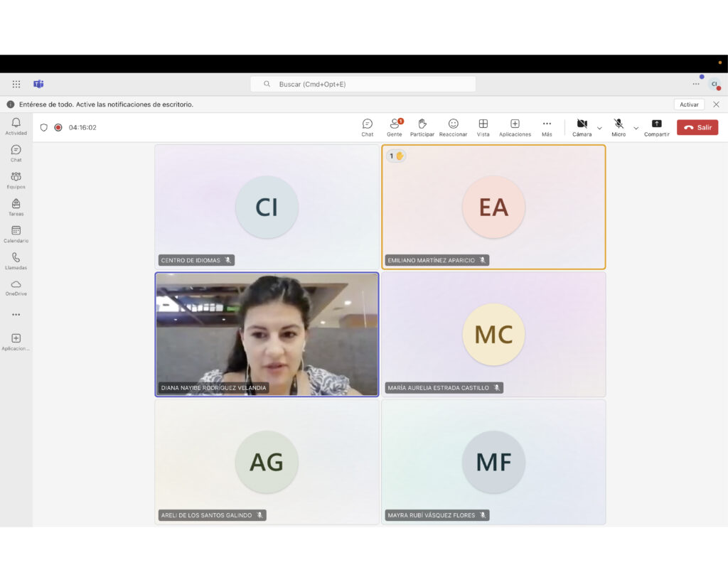Open the Vista layout options
The height and width of the screenshot is (582, 728).
[x=483, y=128]
